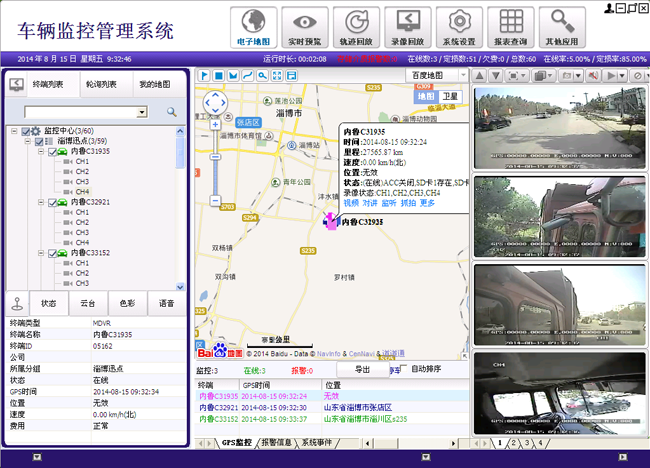Open the terminal search combo box dropdown
650x468 pixels.
[x=142, y=112]
